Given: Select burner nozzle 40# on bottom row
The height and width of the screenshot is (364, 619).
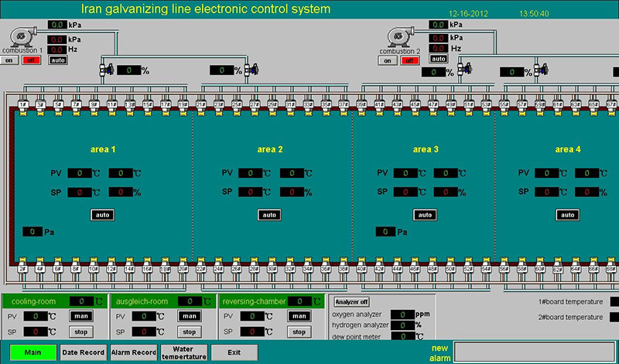Looking at the screenshot, I should pos(361,270).
